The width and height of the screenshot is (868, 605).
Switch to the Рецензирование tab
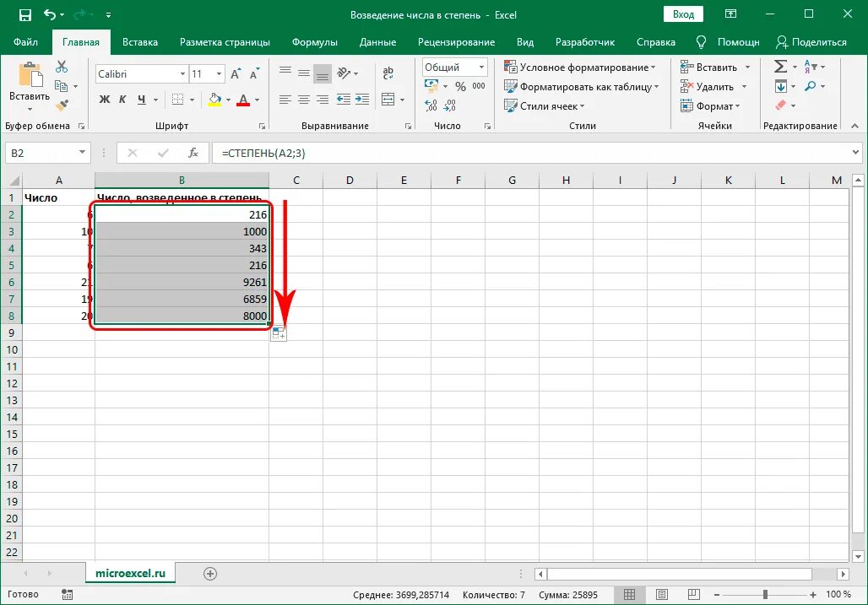456,42
